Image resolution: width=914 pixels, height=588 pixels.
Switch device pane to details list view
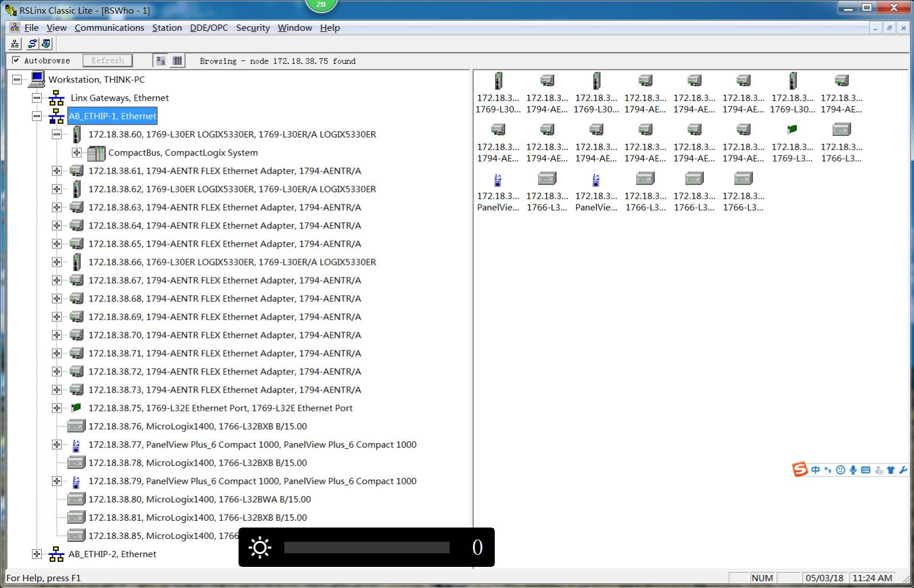coord(178,61)
